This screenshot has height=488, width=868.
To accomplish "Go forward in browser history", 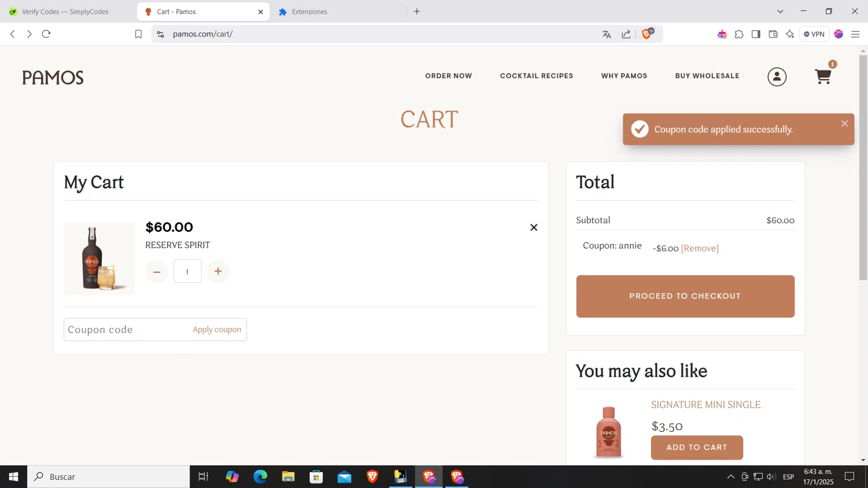I will (29, 34).
